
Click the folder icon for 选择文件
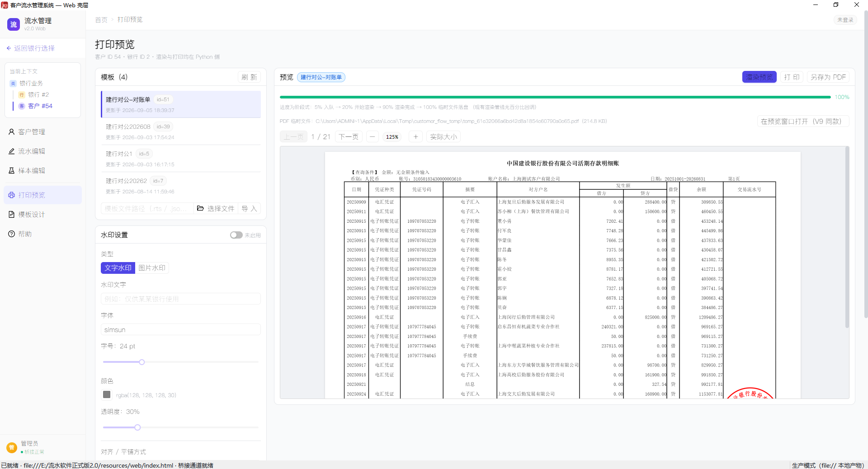click(x=200, y=208)
